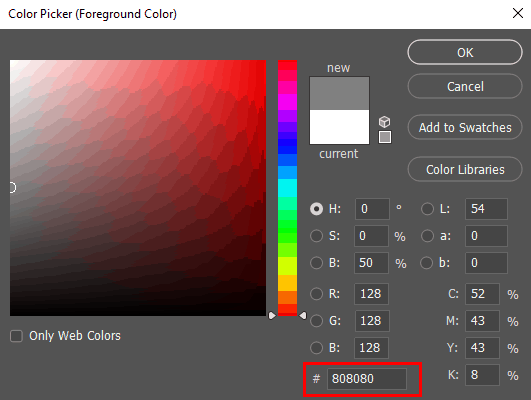Click the left hue slider arrow
Image resolution: width=531 pixels, height=400 pixels.
click(x=272, y=316)
